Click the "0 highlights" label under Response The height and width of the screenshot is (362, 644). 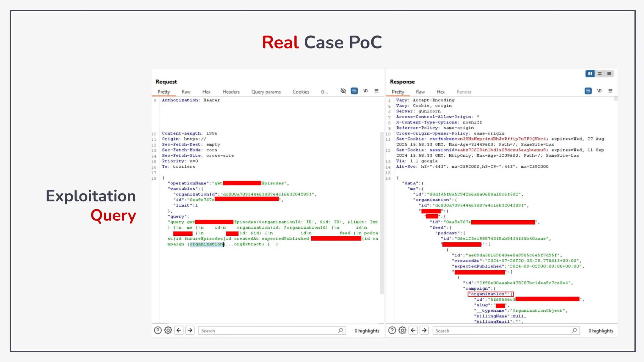click(x=601, y=331)
